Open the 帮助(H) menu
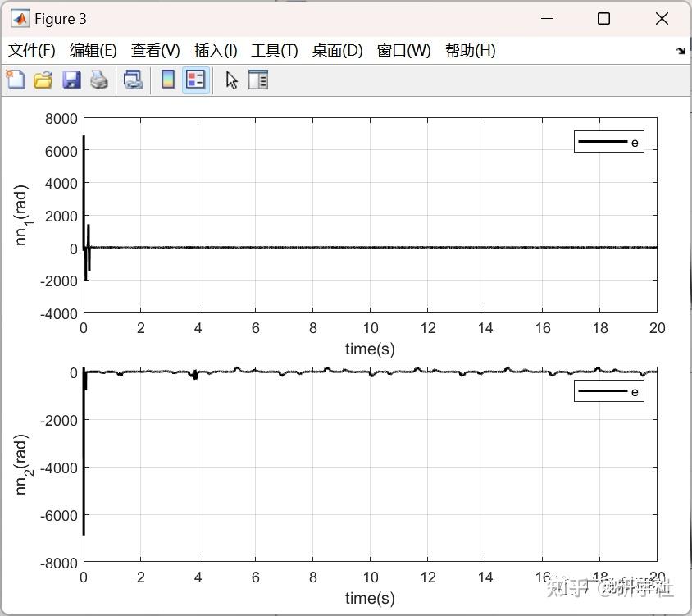The image size is (692, 616). click(x=471, y=50)
